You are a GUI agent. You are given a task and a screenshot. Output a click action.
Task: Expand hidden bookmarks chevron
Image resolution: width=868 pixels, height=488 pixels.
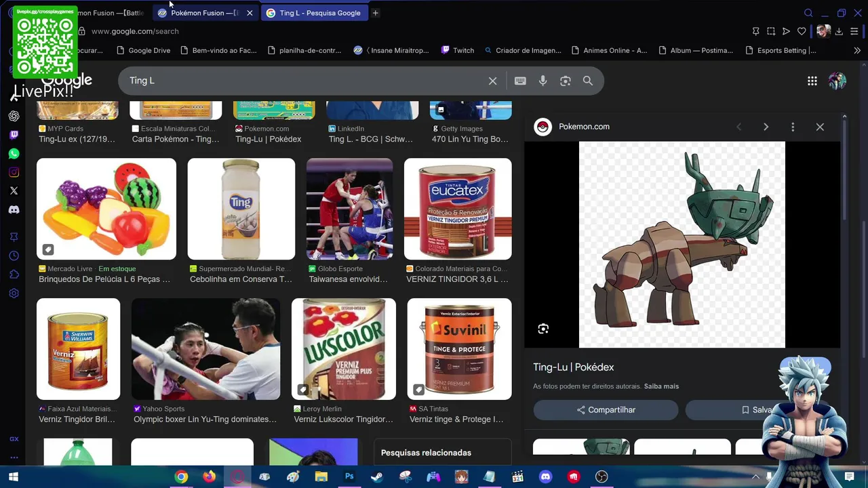857,50
